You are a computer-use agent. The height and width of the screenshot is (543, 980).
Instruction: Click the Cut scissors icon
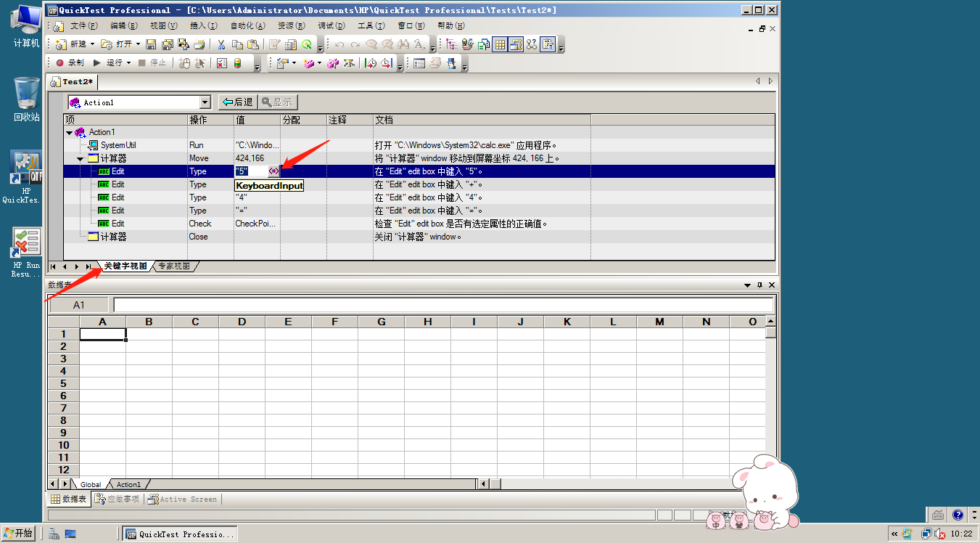click(x=221, y=44)
